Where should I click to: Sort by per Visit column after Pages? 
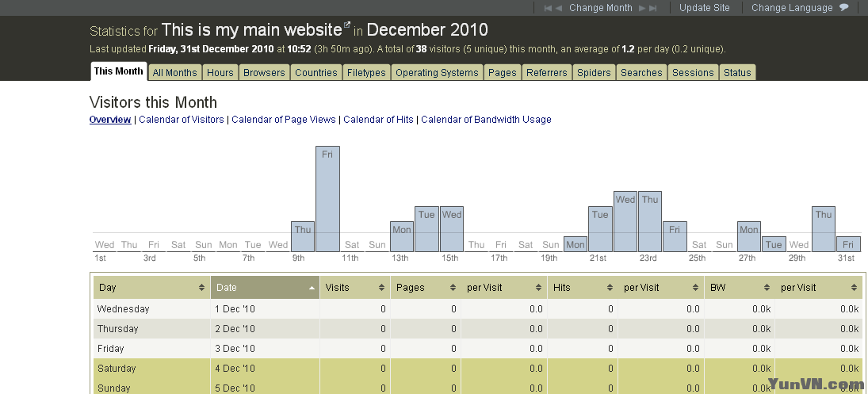click(504, 288)
